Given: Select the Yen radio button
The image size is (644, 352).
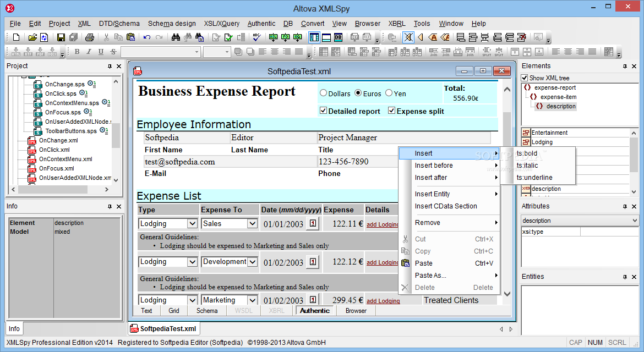Looking at the screenshot, I should 389,93.
